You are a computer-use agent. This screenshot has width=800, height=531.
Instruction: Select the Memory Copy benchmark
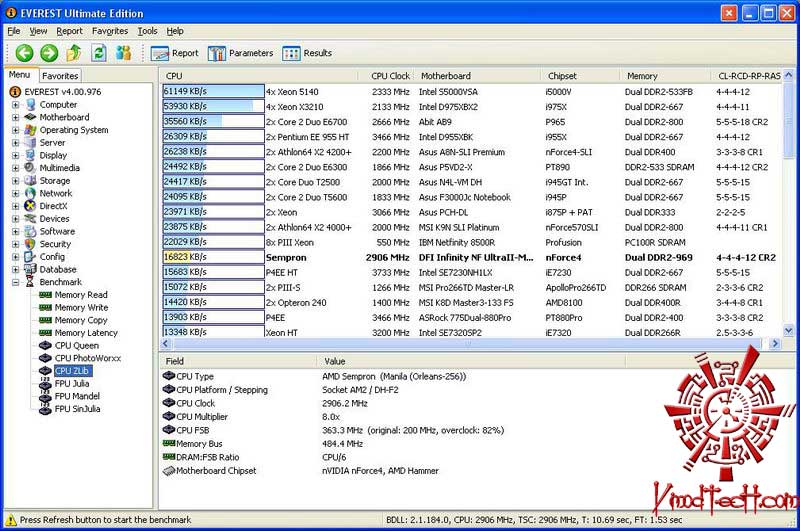pos(81,320)
